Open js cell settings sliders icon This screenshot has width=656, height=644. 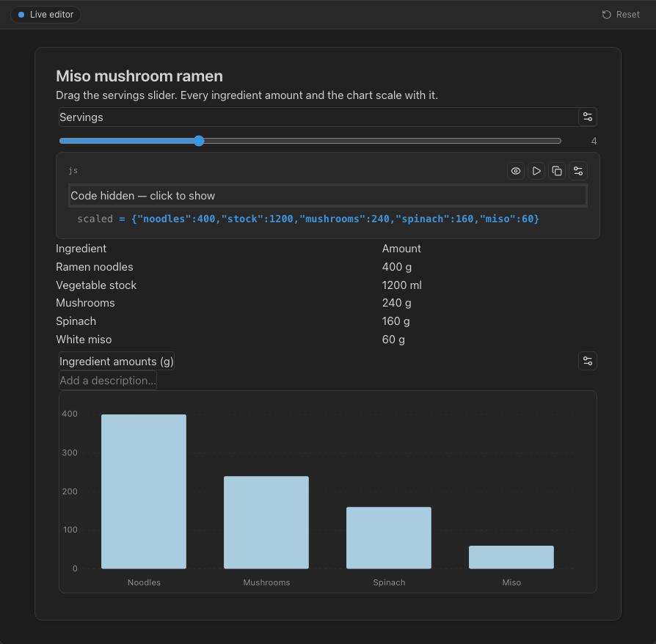(x=577, y=171)
